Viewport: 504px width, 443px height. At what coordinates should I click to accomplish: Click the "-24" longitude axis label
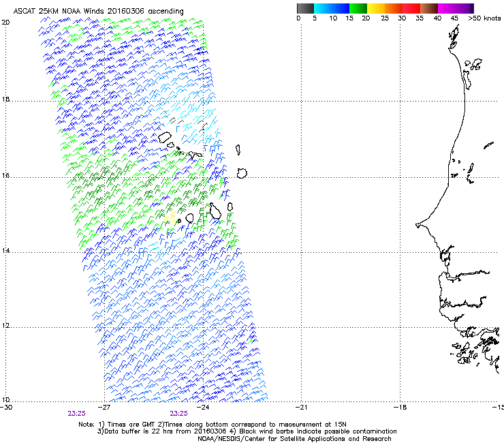pyautogui.click(x=203, y=408)
